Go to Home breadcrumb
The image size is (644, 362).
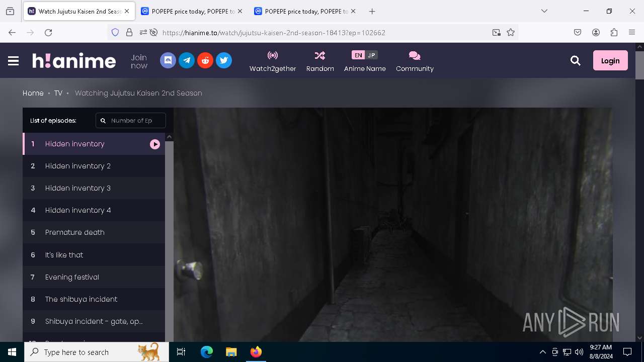(33, 93)
